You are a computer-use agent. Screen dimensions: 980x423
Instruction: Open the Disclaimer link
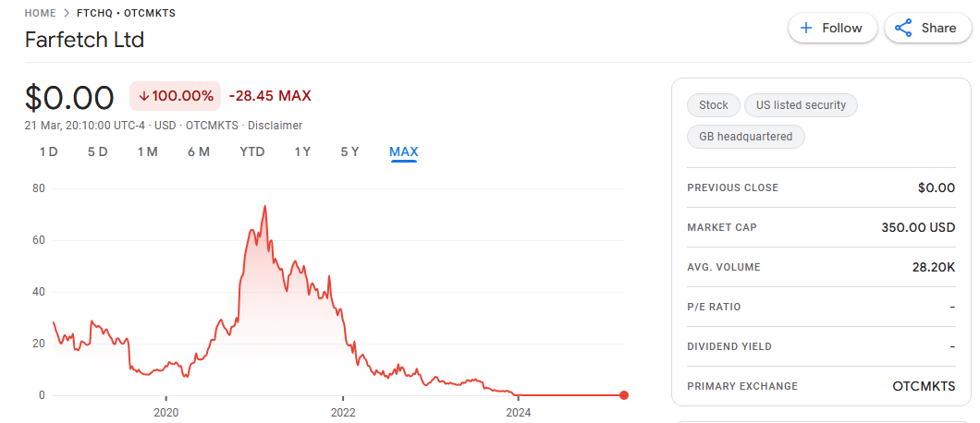[275, 125]
